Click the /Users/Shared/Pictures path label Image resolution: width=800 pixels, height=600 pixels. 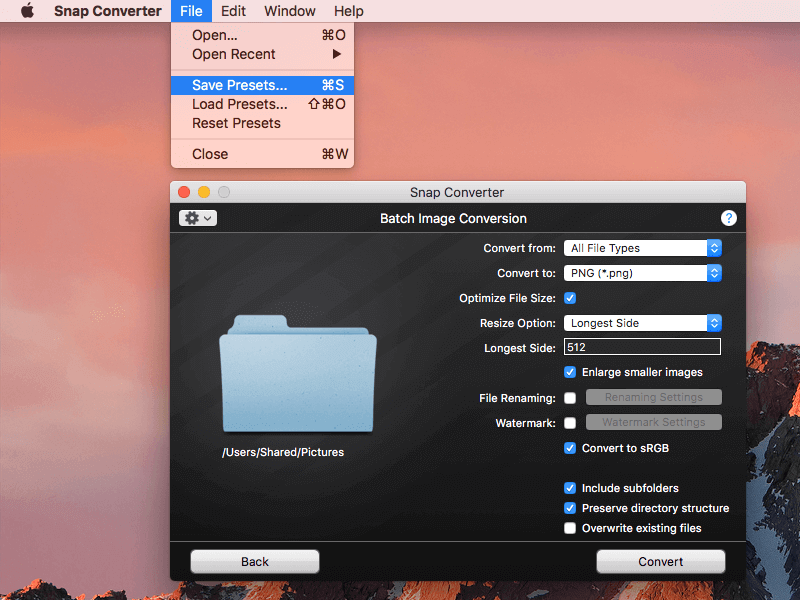(x=283, y=453)
